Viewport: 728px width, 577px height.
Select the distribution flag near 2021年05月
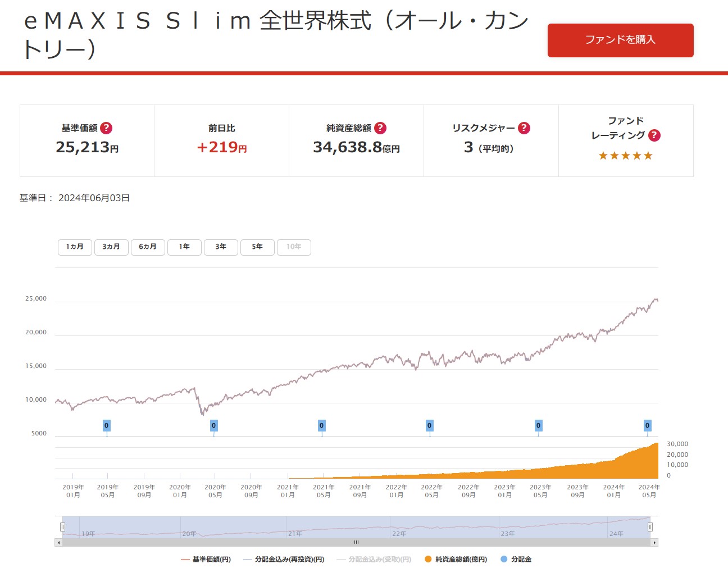(x=322, y=426)
